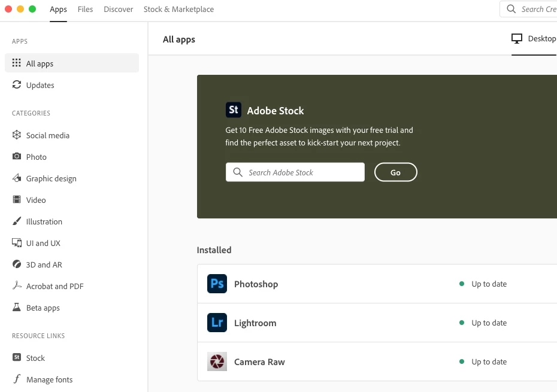Viewport: 557px width, 392px height.
Task: Click Lightroom's Up to date status
Action: click(x=489, y=323)
